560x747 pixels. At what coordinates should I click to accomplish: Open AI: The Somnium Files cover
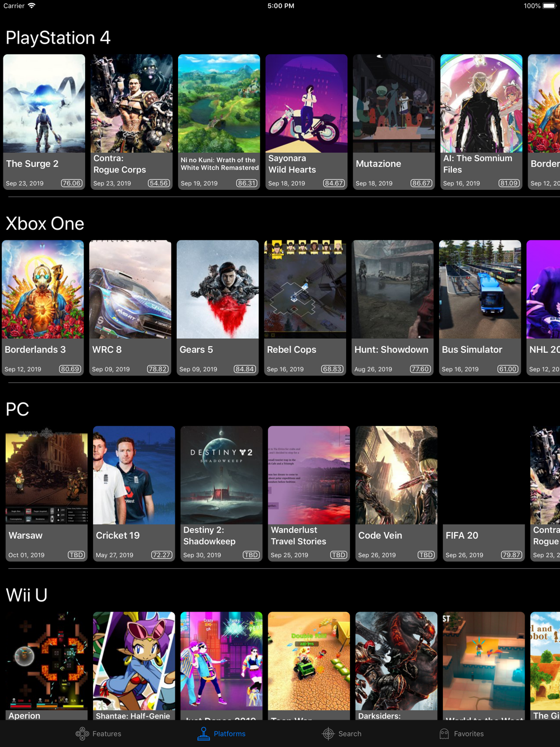tap(481, 104)
